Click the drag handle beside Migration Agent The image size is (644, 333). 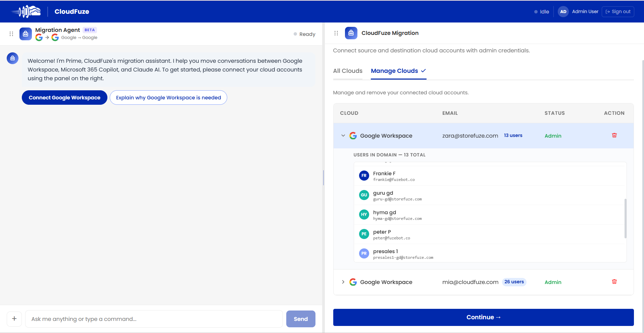11,34
